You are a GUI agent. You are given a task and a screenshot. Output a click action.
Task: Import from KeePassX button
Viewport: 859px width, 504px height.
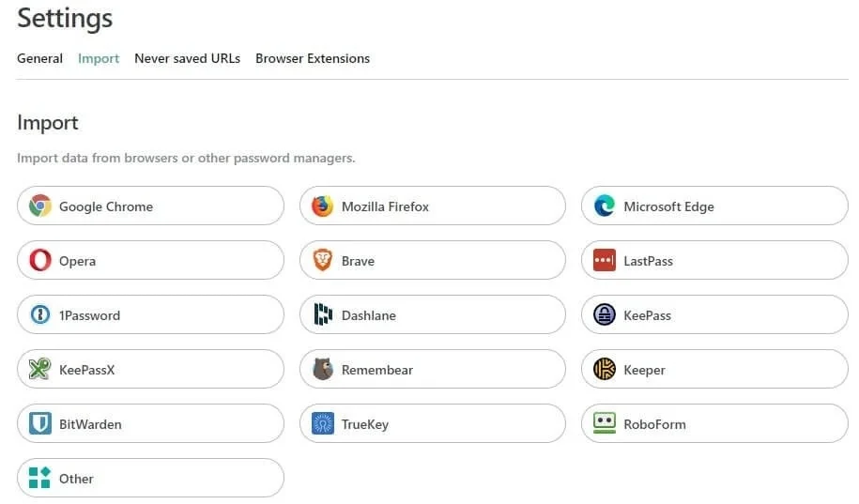[150, 369]
